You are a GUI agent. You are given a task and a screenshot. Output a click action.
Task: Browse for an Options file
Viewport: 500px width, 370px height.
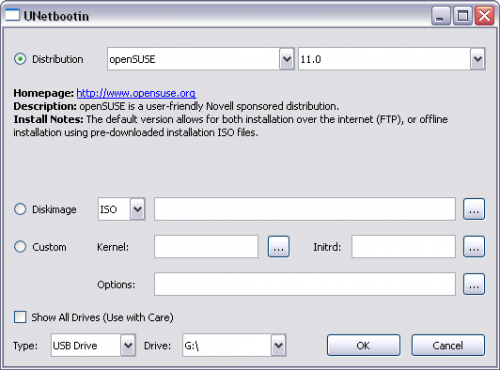[474, 284]
